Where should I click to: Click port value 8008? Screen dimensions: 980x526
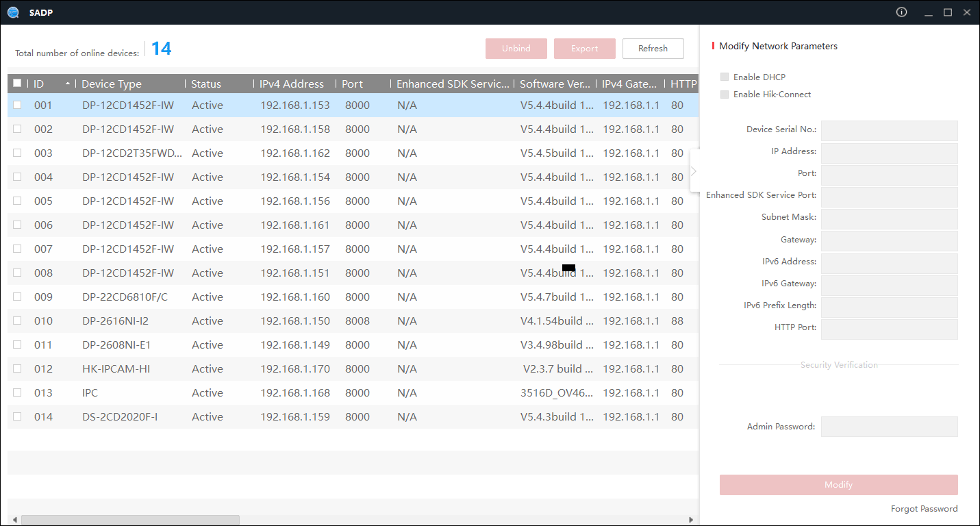(x=357, y=321)
